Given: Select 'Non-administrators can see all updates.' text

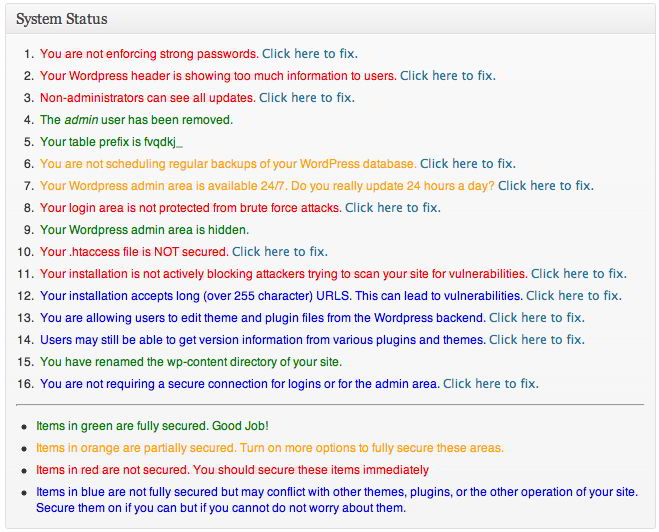Looking at the screenshot, I should click(148, 97).
